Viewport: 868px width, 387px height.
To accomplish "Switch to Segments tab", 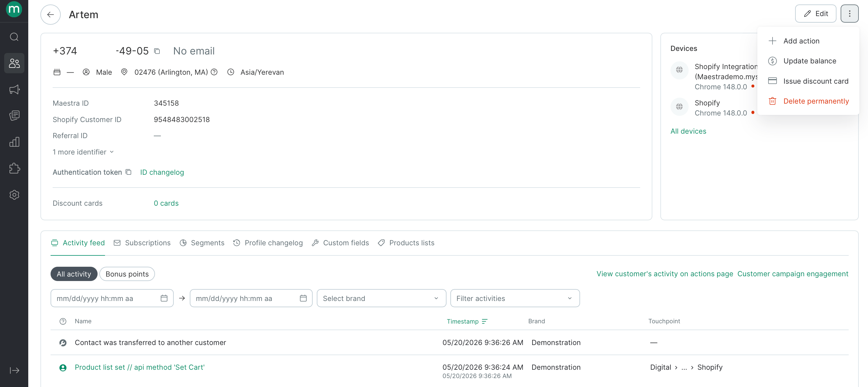I will click(x=202, y=243).
